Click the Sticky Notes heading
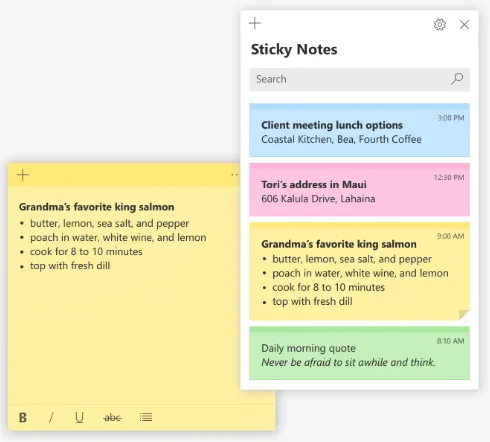Viewport: 490px width, 442px height. pyautogui.click(x=294, y=50)
